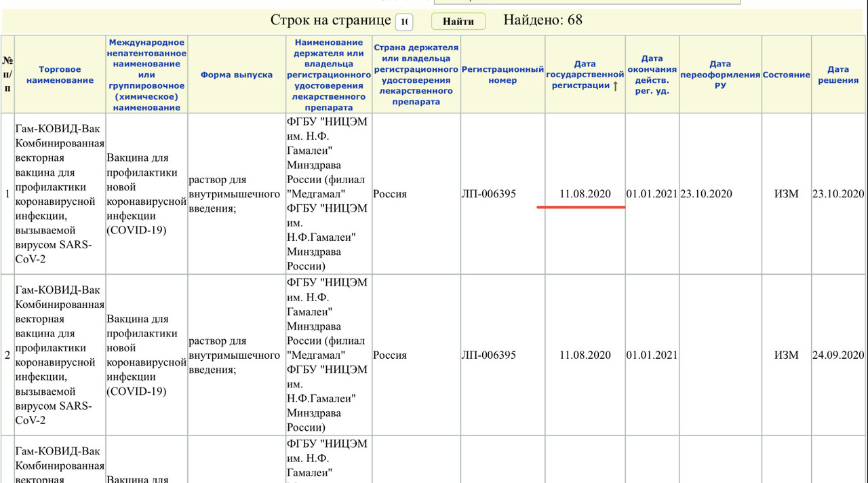The height and width of the screenshot is (483, 868).
Task: Sort by Наименование держателя column header
Action: point(329,75)
